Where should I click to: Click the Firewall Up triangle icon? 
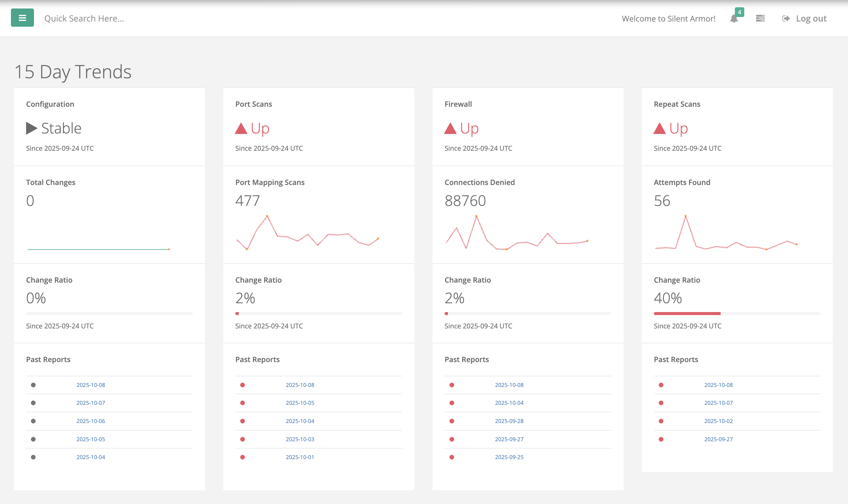(x=450, y=128)
